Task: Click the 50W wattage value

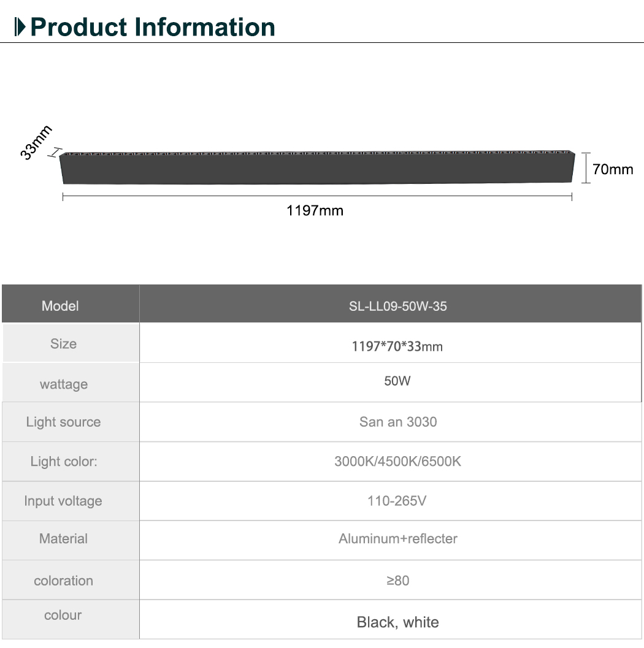Action: tap(397, 381)
